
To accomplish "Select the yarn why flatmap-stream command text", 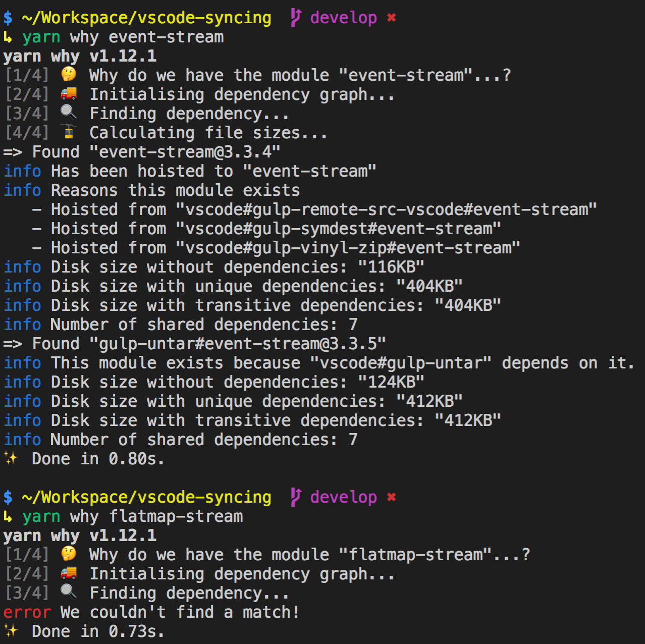I will coord(132,516).
